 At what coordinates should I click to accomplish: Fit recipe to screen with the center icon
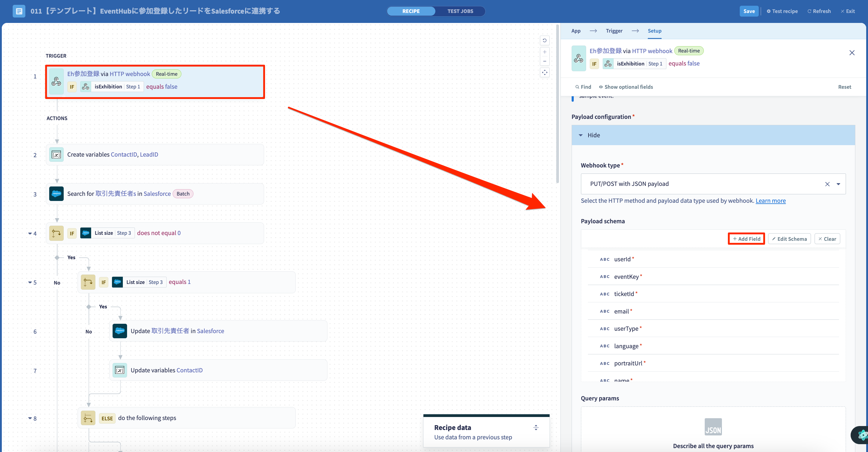[544, 72]
